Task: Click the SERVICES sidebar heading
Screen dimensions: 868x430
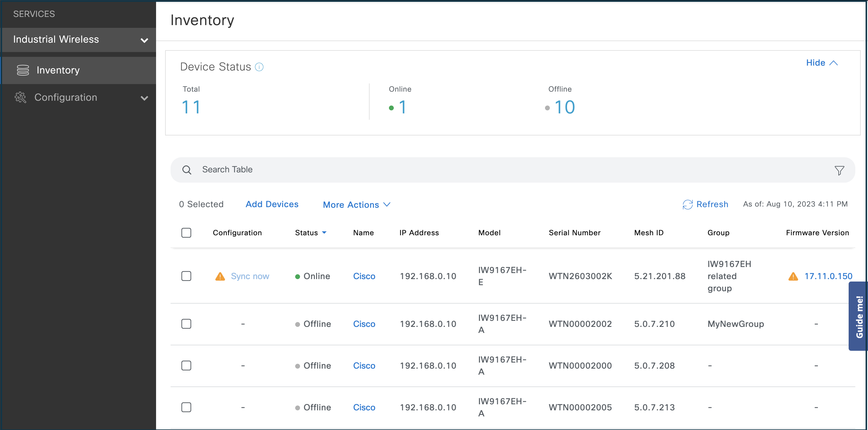Action: [x=34, y=14]
